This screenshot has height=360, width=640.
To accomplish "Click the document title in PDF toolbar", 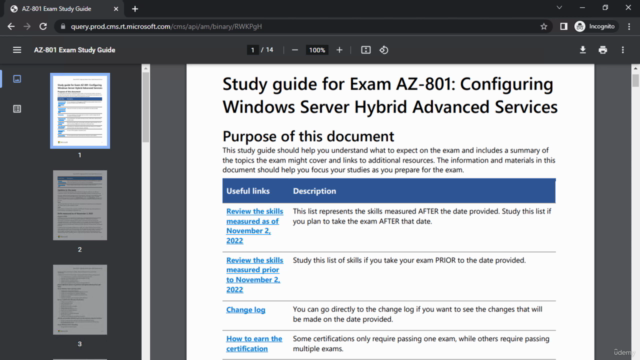I will click(75, 50).
